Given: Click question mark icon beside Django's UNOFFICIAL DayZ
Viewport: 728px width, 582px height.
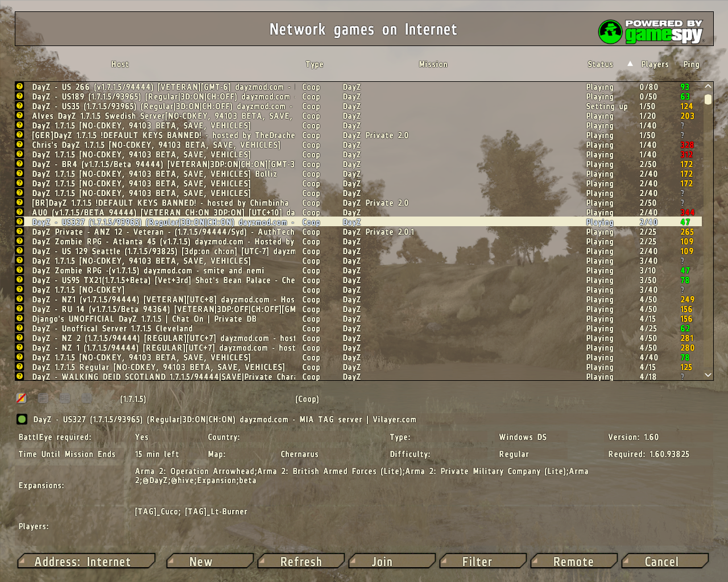Looking at the screenshot, I should pyautogui.click(x=20, y=319).
